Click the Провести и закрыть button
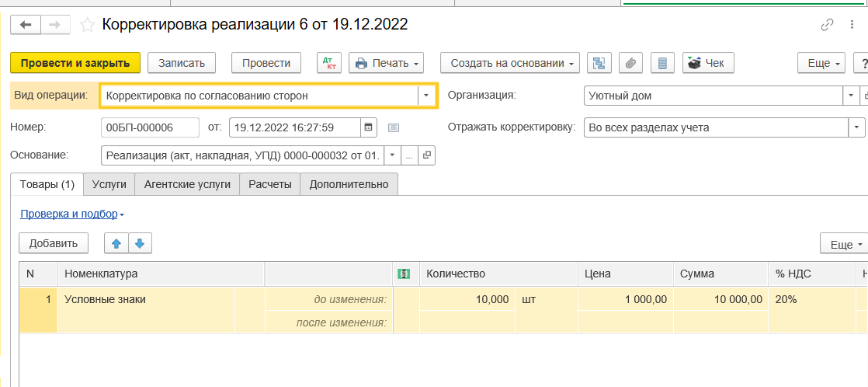This screenshot has height=387, width=868. pyautogui.click(x=75, y=63)
